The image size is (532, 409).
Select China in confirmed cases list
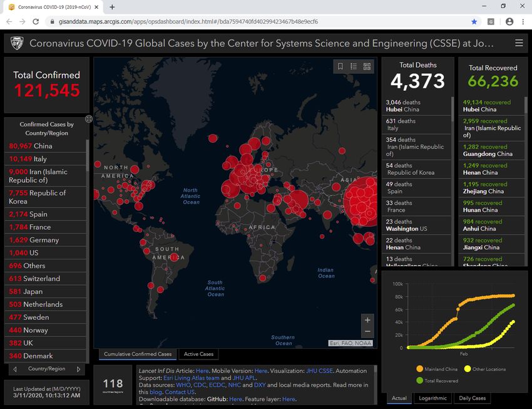click(45, 146)
